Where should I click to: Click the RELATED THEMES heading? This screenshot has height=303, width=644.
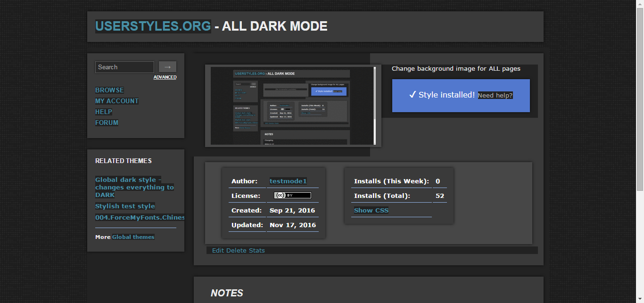(124, 161)
